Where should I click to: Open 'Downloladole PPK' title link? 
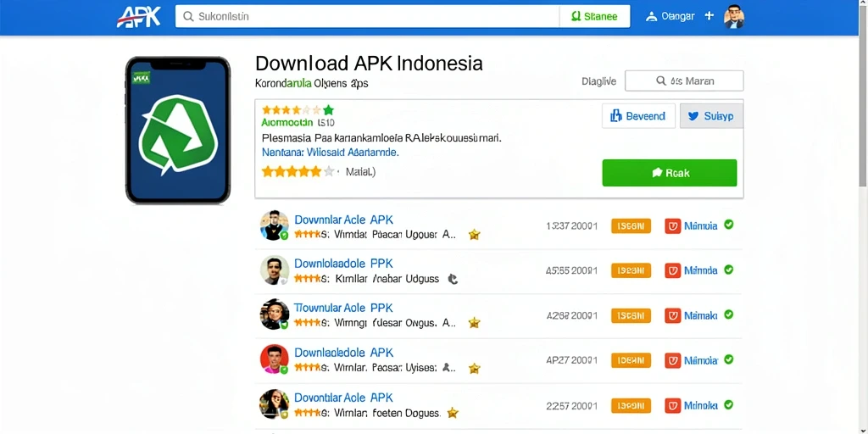(x=343, y=264)
